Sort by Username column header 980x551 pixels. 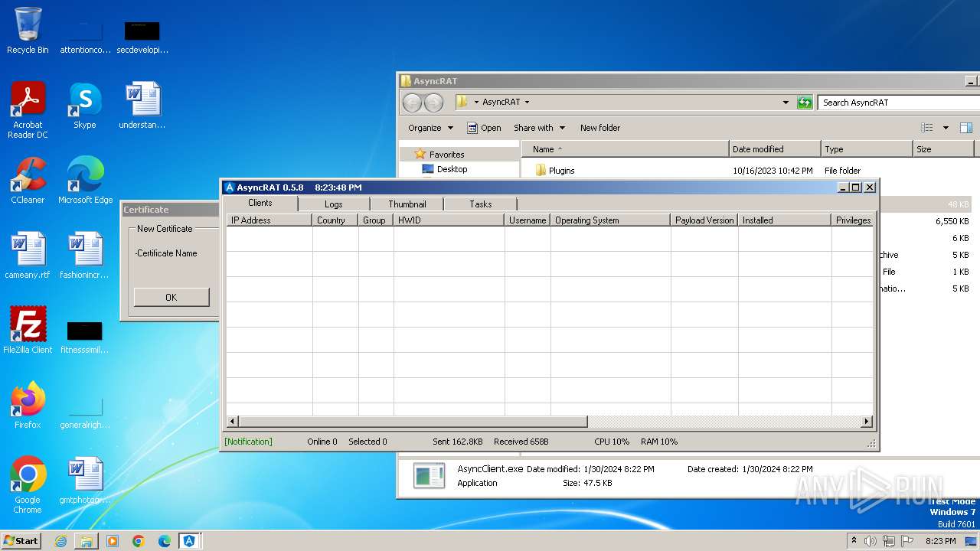528,220
